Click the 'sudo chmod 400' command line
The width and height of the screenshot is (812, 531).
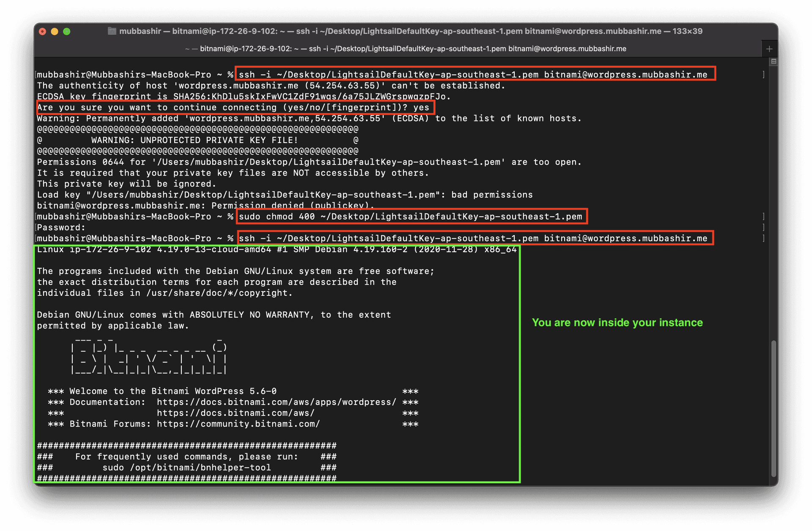click(411, 217)
